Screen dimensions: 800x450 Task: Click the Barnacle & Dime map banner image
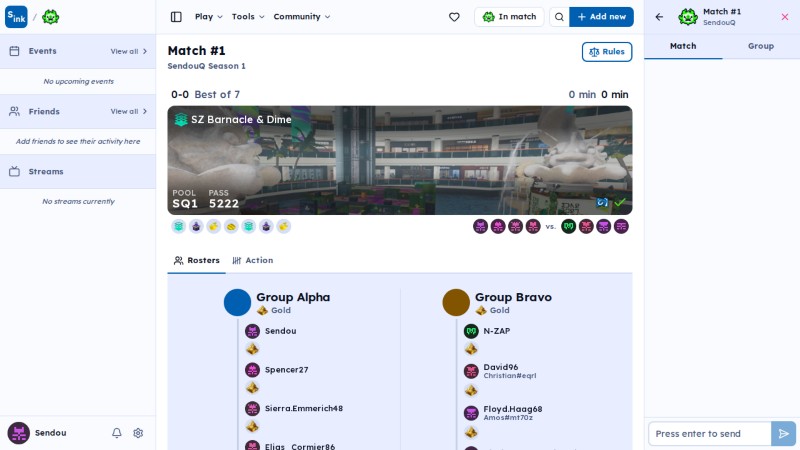(x=400, y=160)
